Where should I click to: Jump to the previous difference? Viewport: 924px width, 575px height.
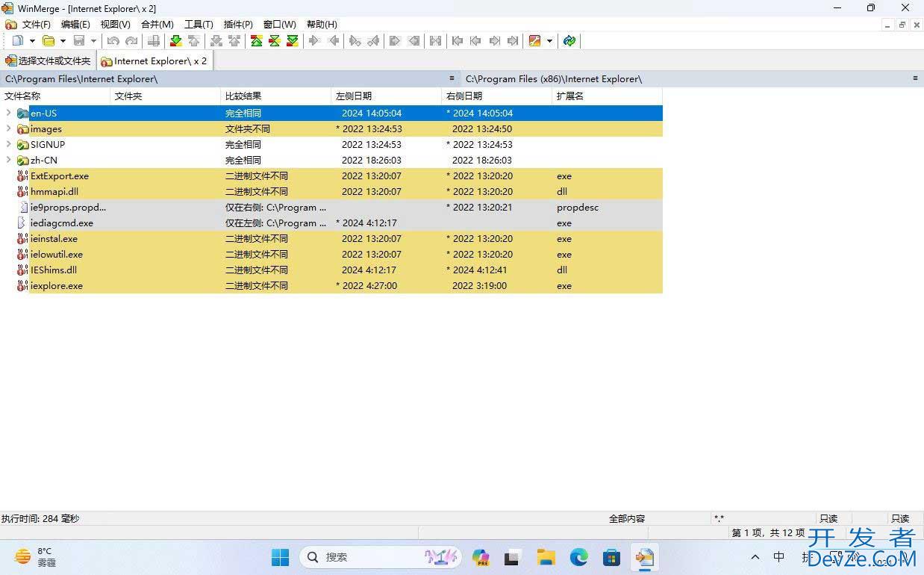[194, 40]
